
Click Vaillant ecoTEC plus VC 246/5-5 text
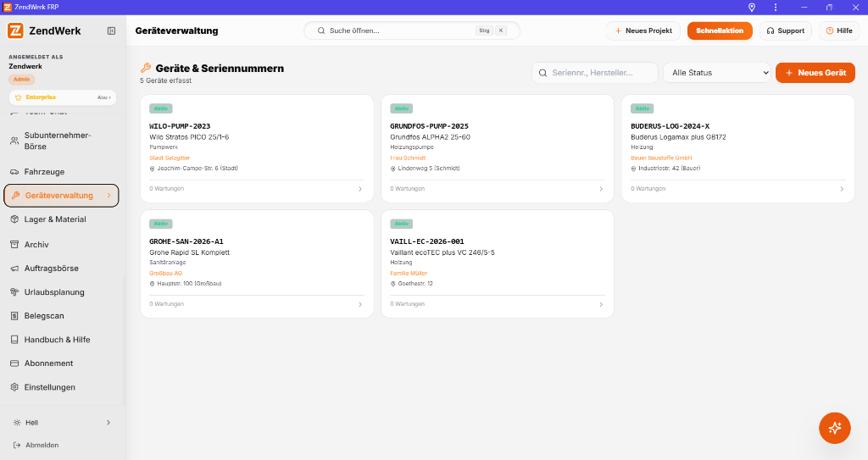[442, 252]
